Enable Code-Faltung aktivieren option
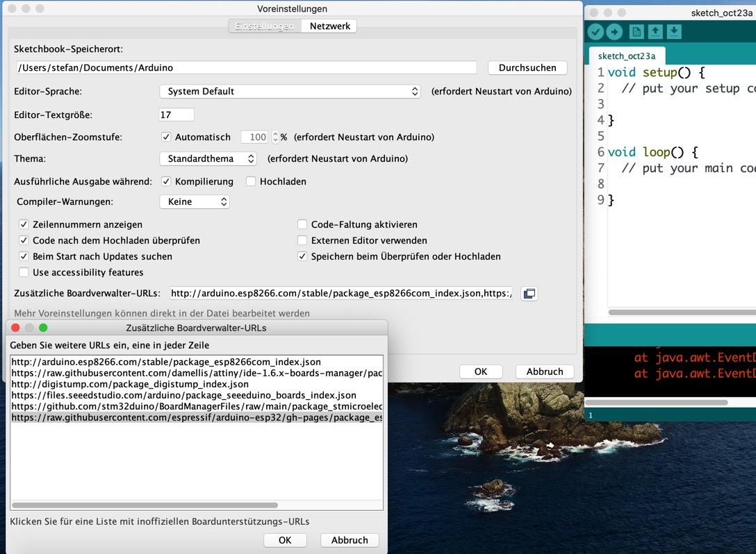This screenshot has height=554, width=756. click(302, 224)
